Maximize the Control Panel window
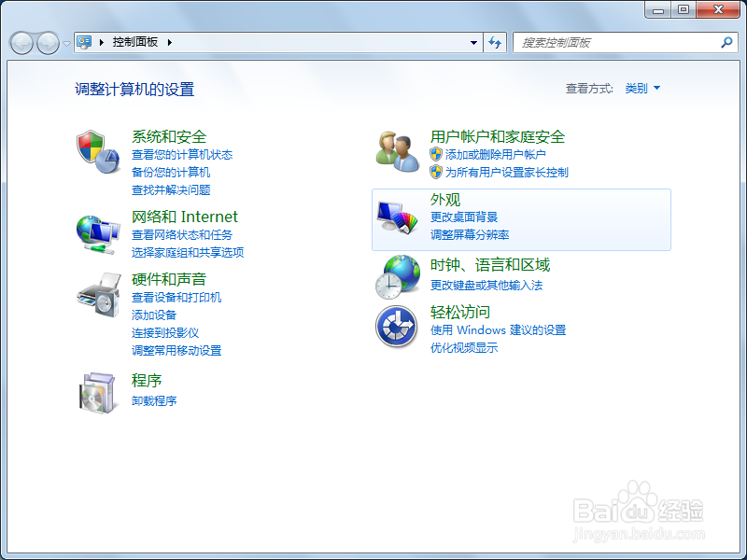The width and height of the screenshot is (747, 560). click(x=684, y=9)
